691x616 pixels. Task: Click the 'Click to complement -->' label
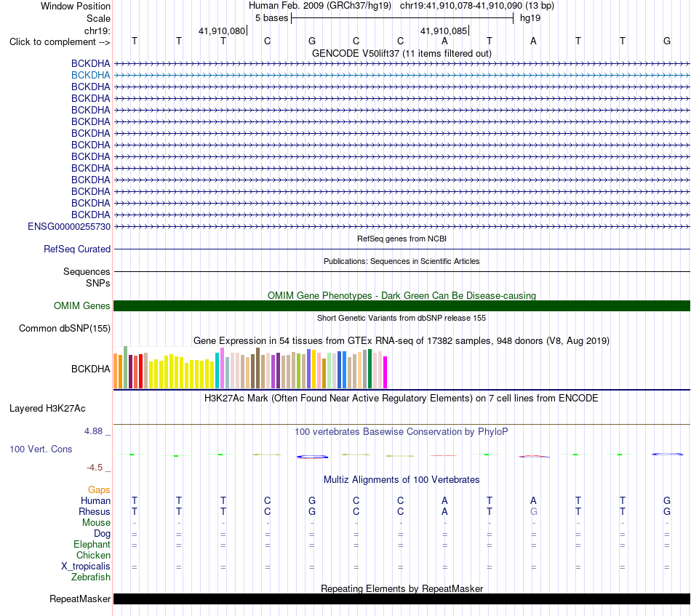60,42
